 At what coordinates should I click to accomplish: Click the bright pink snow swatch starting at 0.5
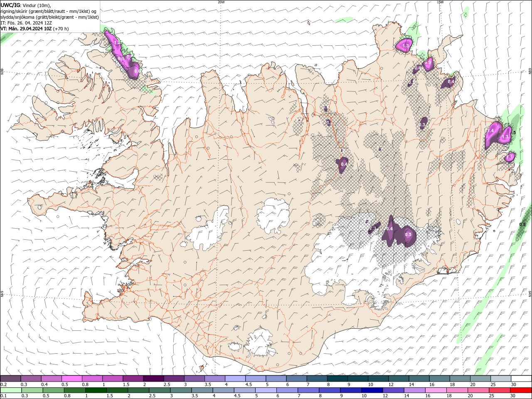pyautogui.click(x=72, y=379)
